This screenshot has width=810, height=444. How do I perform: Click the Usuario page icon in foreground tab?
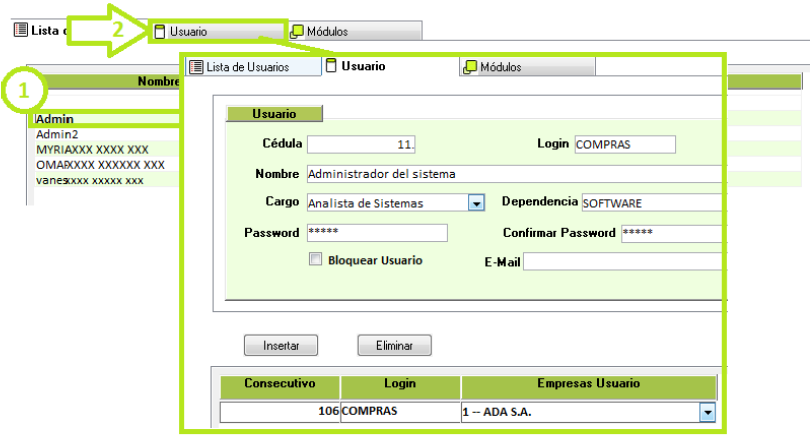[x=330, y=67]
